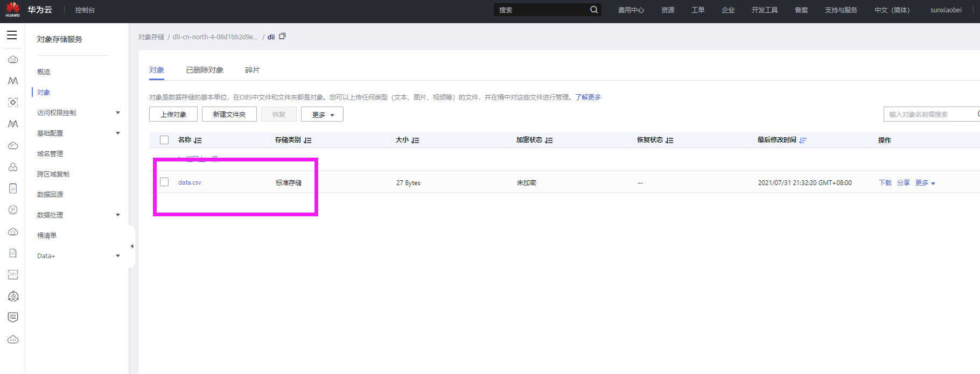Screen dimensions: 980x374
Task: Open 域名管理 in side navigation
Action: pos(50,153)
